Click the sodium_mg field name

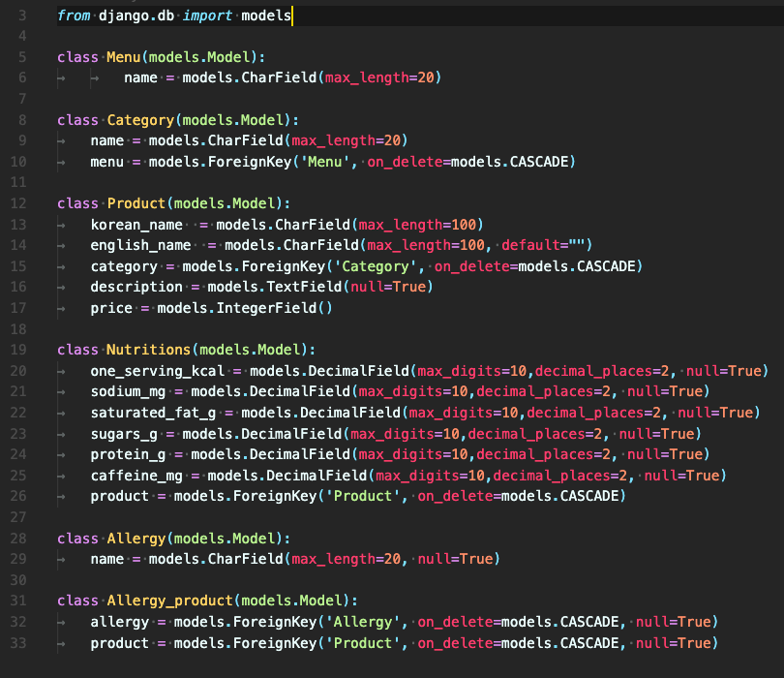(128, 391)
